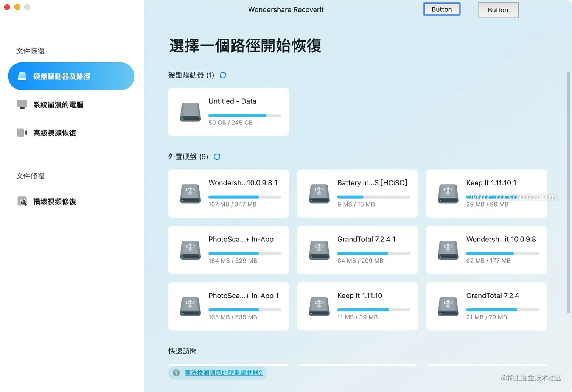Click the drive icon for Keep It 1.11.10
The height and width of the screenshot is (392, 572).
click(319, 306)
